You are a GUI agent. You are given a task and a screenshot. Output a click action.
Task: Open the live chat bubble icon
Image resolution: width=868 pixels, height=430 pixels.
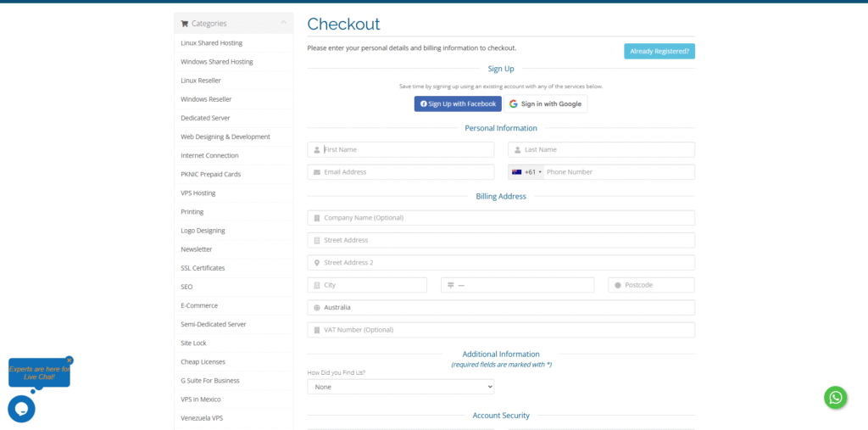pos(21,409)
